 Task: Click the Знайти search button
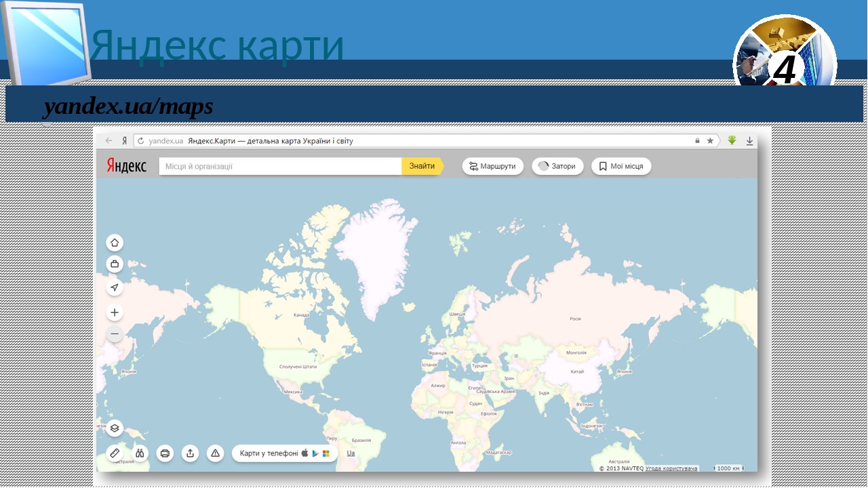click(x=422, y=166)
